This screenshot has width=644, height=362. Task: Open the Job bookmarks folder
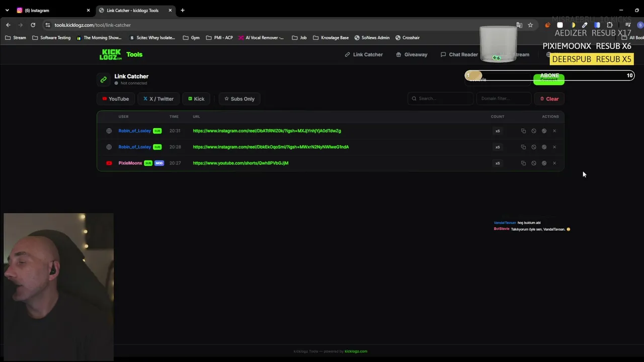click(299, 38)
